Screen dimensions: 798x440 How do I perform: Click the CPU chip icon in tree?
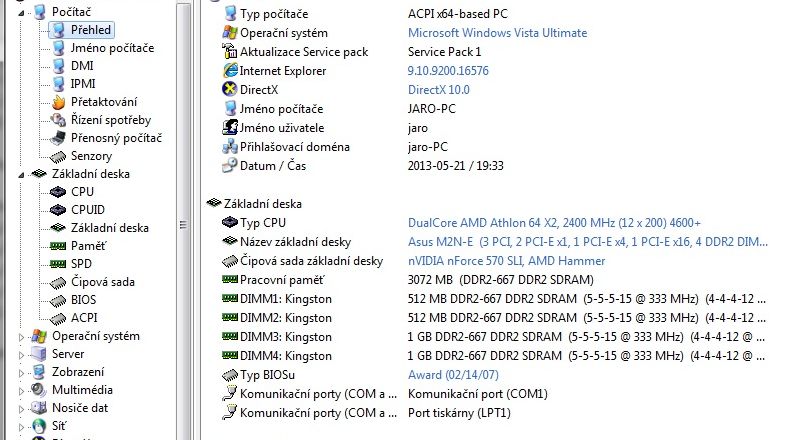pos(58,192)
